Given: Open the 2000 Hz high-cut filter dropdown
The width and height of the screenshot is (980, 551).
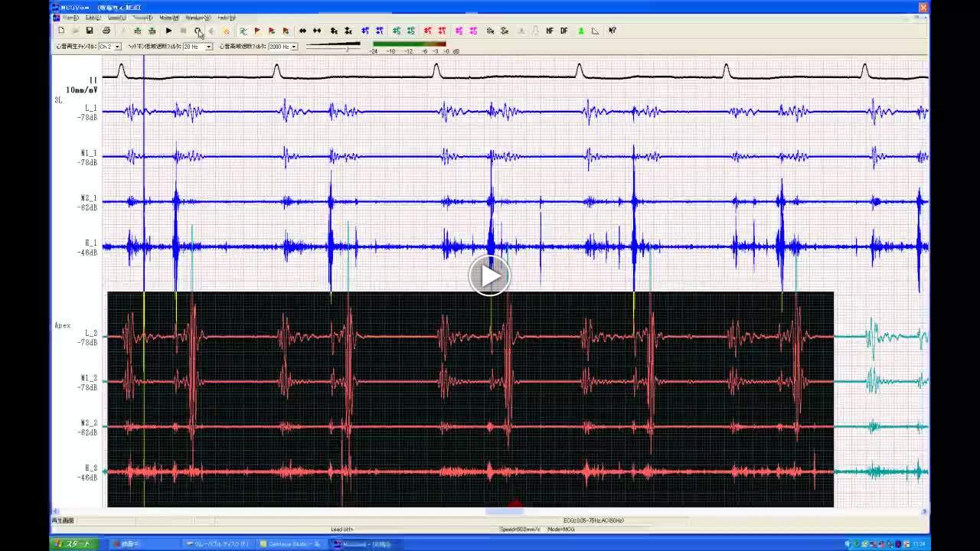Looking at the screenshot, I should click(294, 47).
